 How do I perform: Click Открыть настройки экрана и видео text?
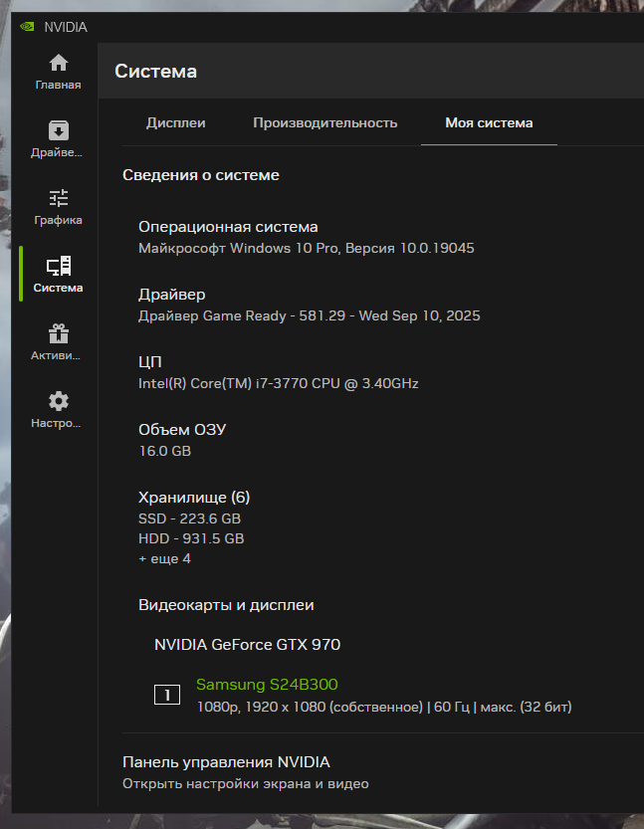tap(246, 783)
